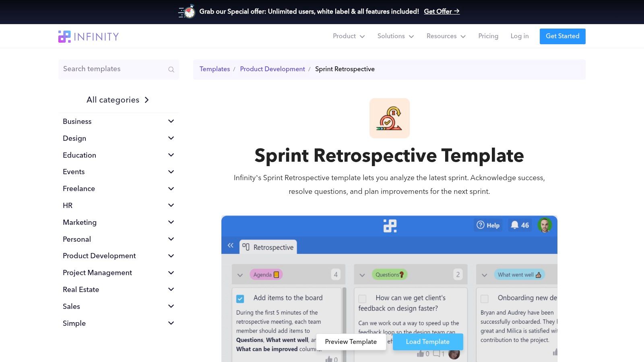
Task: Expand the Freelance category
Action: [171, 188]
